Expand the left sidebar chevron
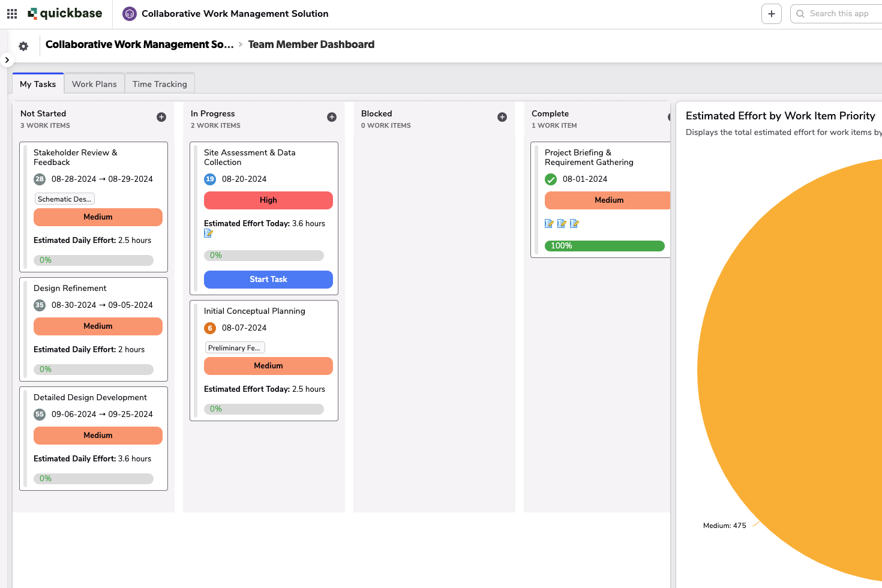The image size is (882, 588). click(x=7, y=60)
